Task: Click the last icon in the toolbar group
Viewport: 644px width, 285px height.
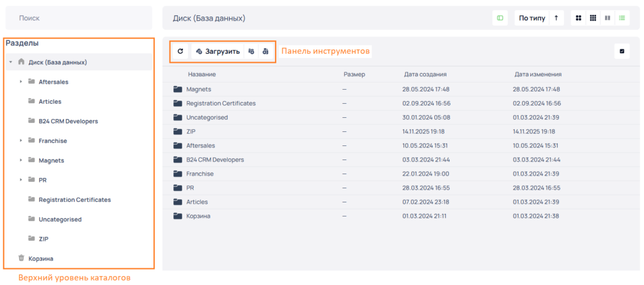Action: tap(265, 51)
